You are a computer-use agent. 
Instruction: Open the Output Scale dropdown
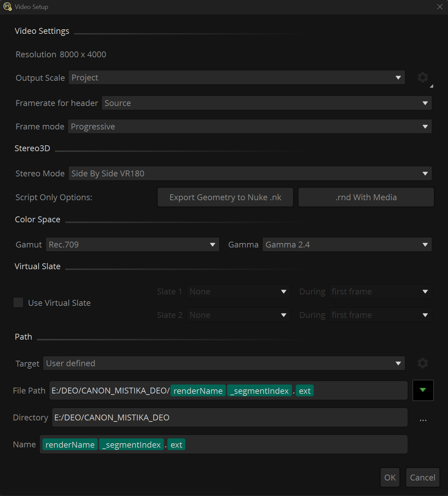(236, 77)
